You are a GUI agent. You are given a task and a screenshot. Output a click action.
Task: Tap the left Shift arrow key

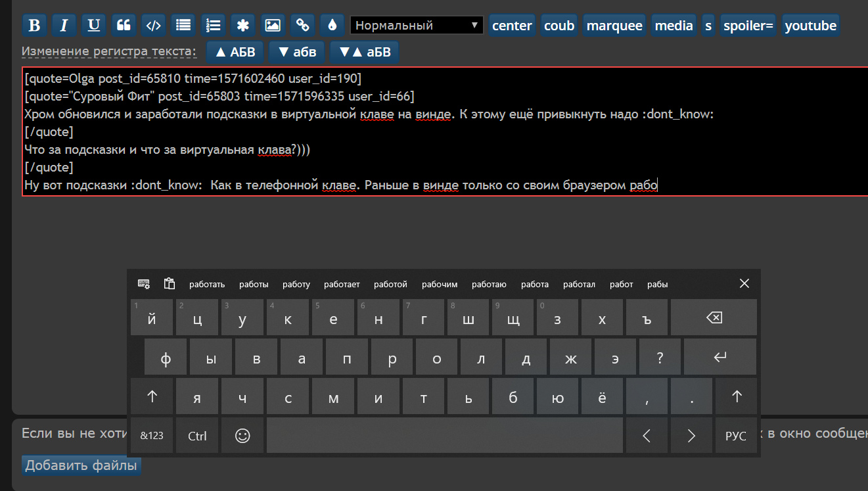[152, 396]
